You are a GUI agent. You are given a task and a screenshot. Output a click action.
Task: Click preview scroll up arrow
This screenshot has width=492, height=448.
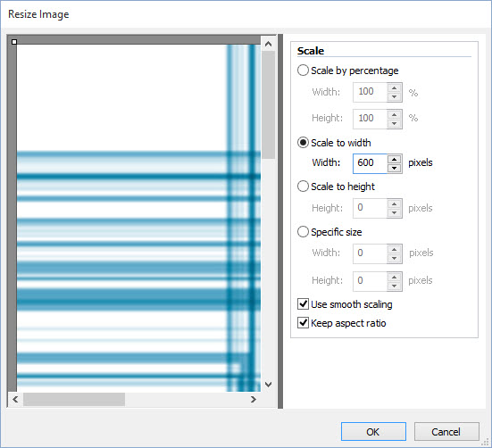268,44
